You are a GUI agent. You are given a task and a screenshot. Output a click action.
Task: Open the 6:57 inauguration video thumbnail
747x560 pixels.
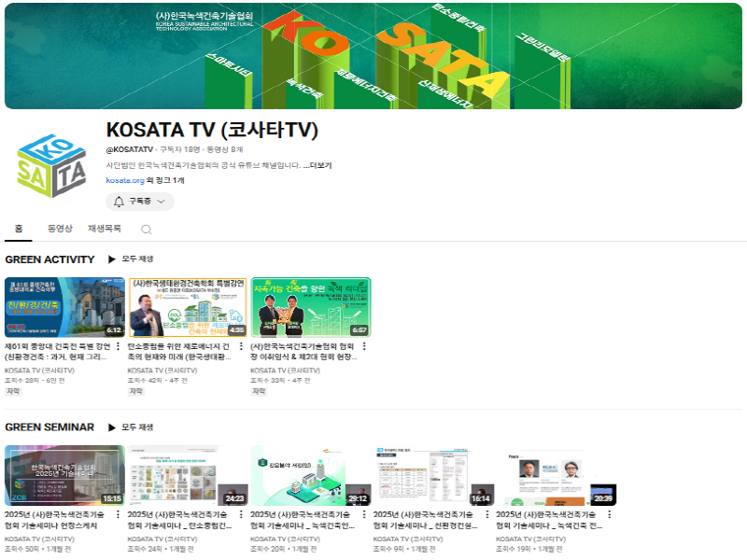click(x=311, y=307)
